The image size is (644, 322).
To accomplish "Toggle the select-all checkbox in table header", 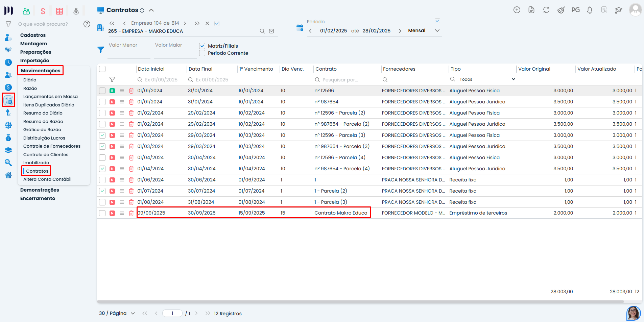I will click(102, 69).
